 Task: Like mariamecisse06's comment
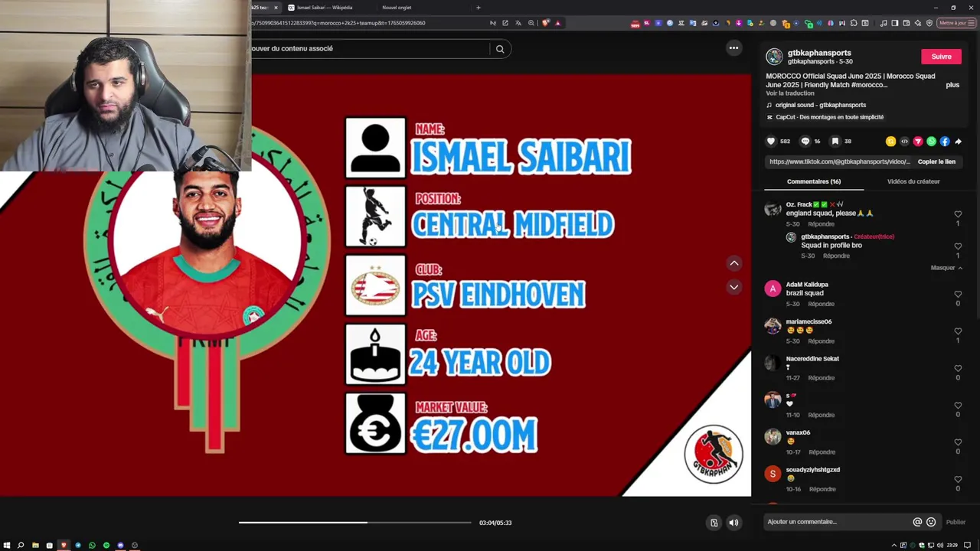tap(958, 331)
